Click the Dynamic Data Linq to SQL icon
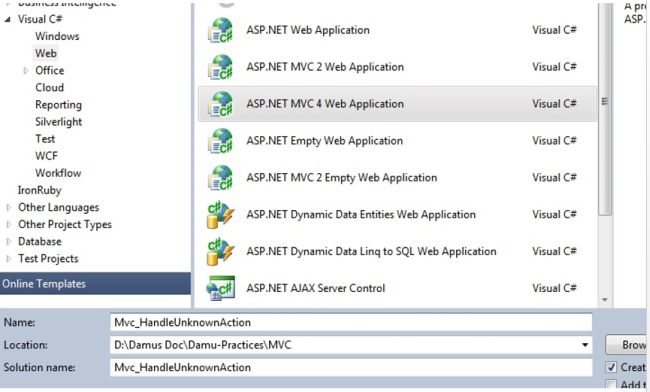The image size is (650, 392). click(220, 252)
